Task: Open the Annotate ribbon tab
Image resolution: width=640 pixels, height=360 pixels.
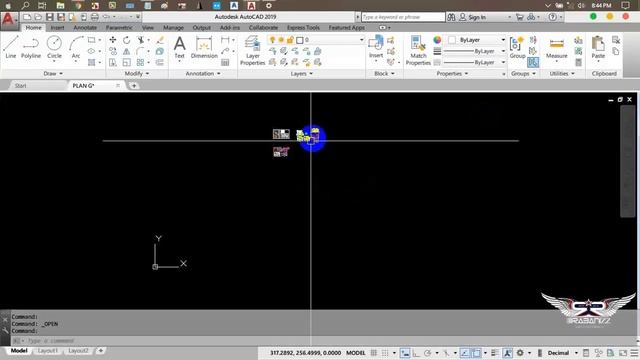Action: click(x=85, y=27)
